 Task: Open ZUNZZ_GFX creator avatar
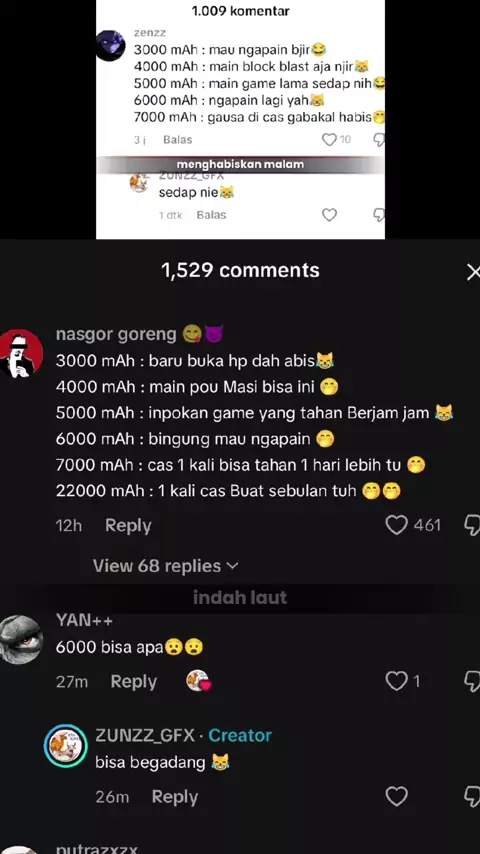(65, 746)
